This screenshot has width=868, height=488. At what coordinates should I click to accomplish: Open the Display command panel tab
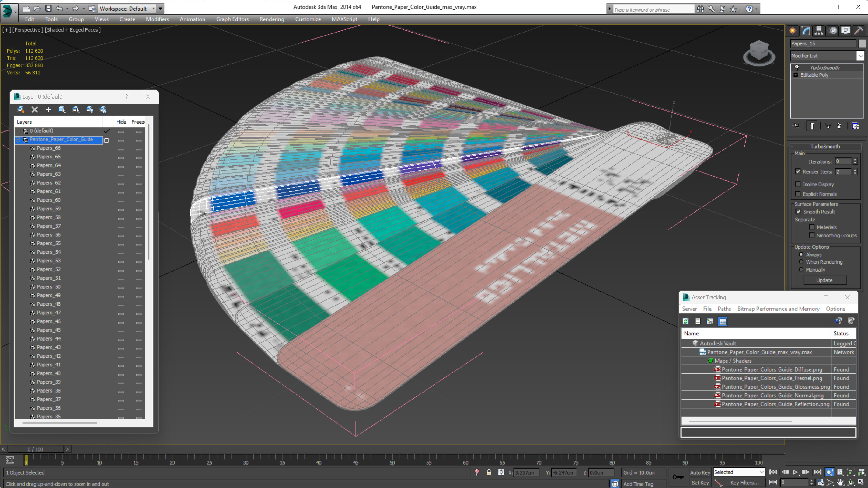[845, 31]
